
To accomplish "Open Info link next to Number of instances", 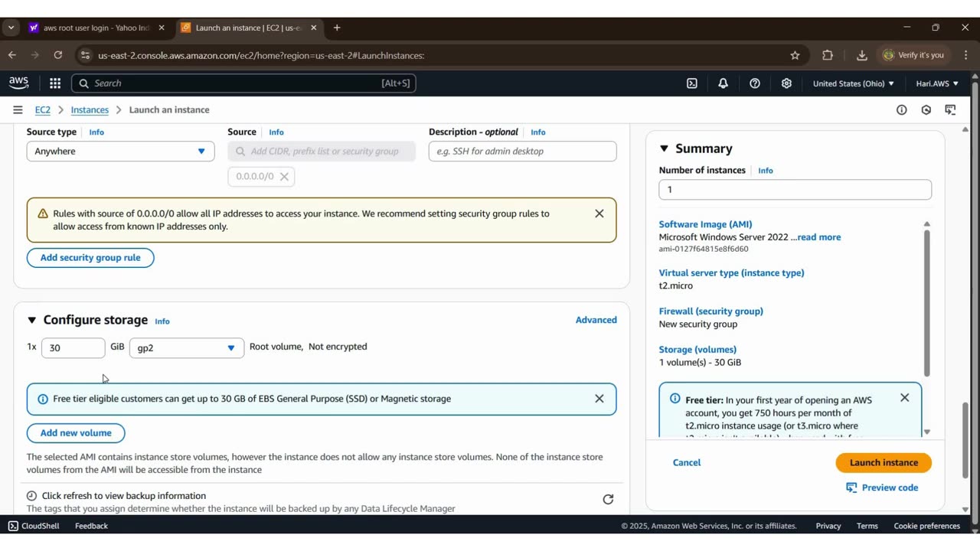I will click(x=766, y=171).
